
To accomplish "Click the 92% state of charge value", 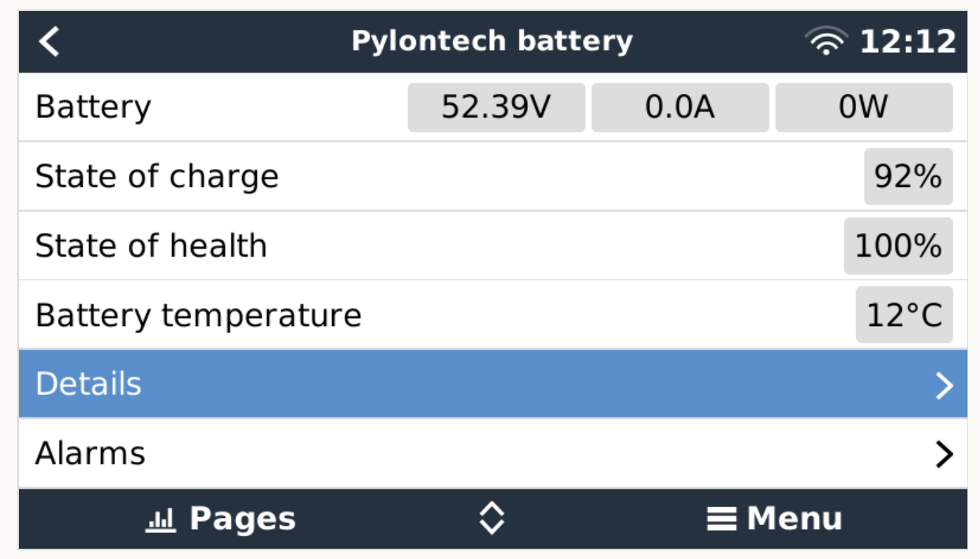I will [x=907, y=177].
